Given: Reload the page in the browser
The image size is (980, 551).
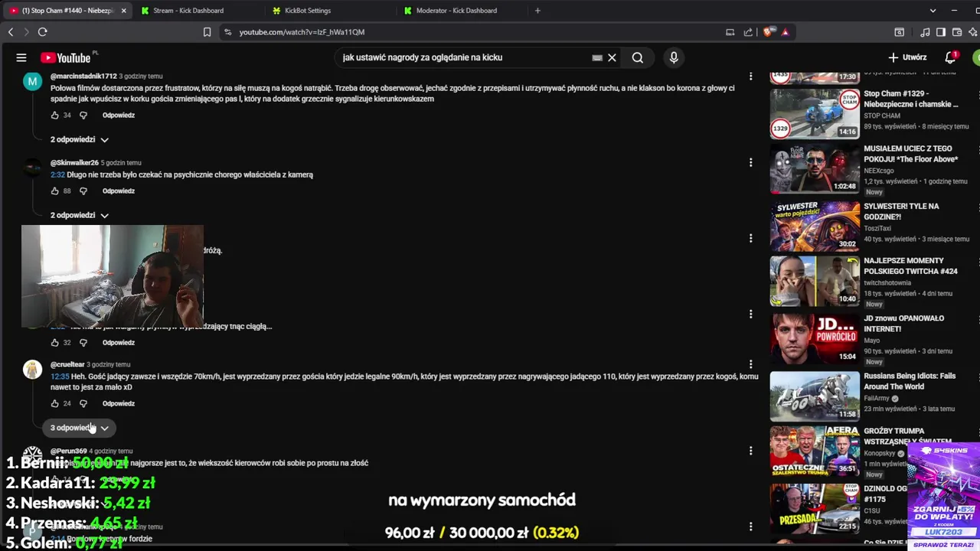Looking at the screenshot, I should [x=43, y=32].
